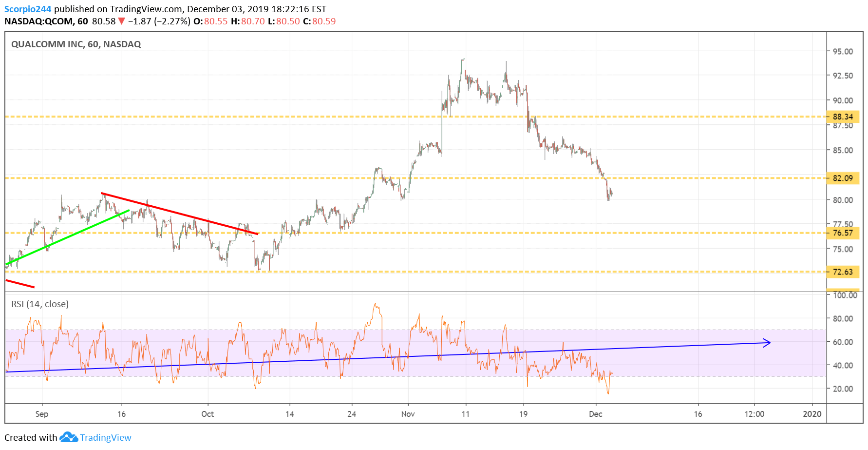Screen dimensions: 868x450
Task: Select the 88.34 price level label
Action: point(843,117)
